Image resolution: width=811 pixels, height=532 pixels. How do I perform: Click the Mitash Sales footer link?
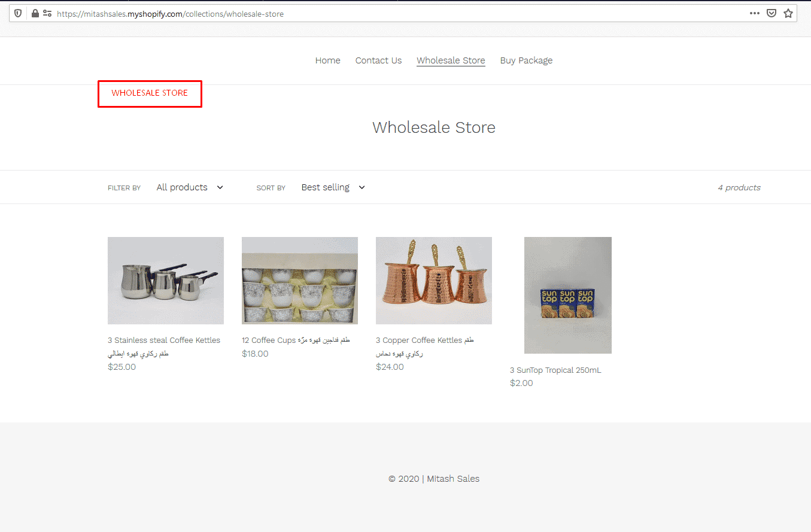coord(453,479)
